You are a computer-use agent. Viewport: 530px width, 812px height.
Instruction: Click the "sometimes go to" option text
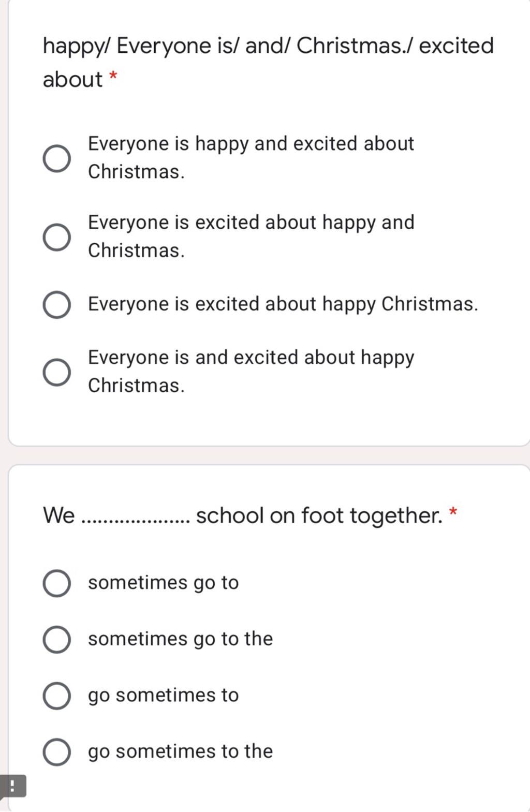(164, 583)
